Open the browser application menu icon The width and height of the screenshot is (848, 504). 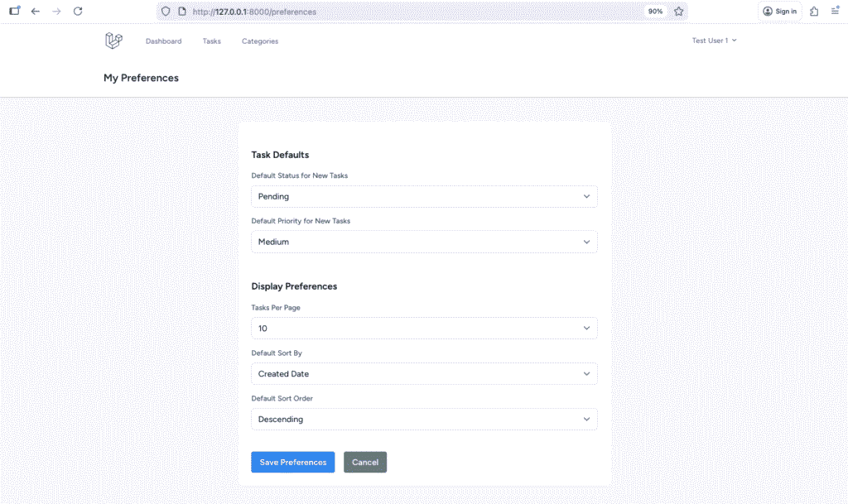pyautogui.click(x=835, y=12)
